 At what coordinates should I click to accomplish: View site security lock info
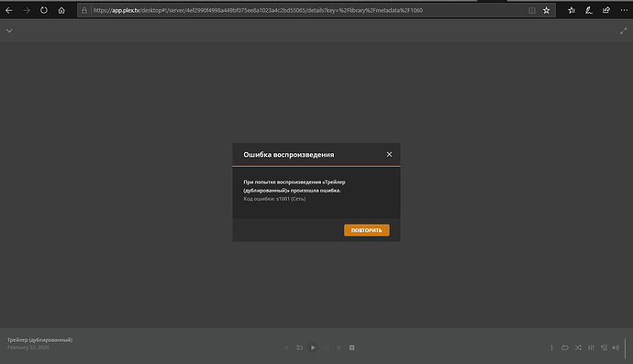[x=84, y=10]
